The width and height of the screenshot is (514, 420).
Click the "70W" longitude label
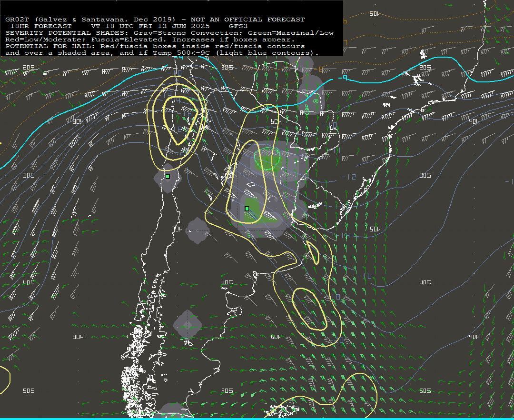pyautogui.click(x=178, y=229)
